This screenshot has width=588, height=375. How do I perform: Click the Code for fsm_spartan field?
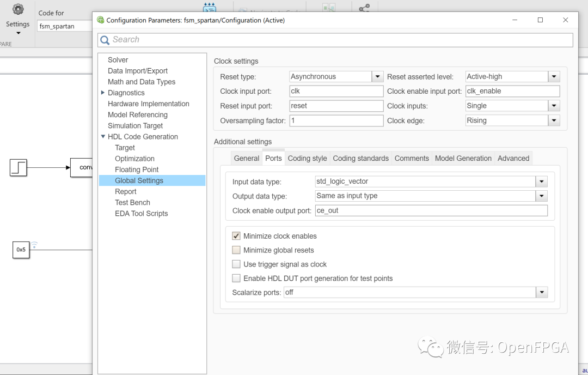click(64, 26)
